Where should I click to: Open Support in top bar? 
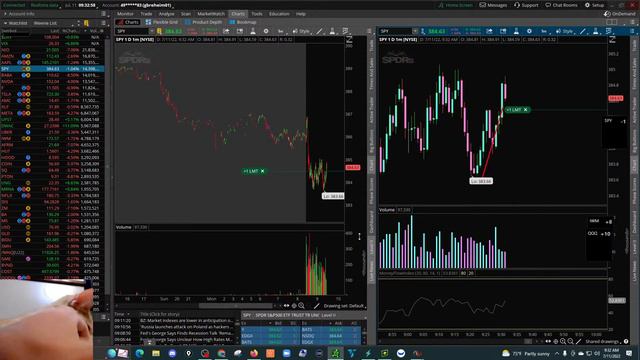coord(527,5)
